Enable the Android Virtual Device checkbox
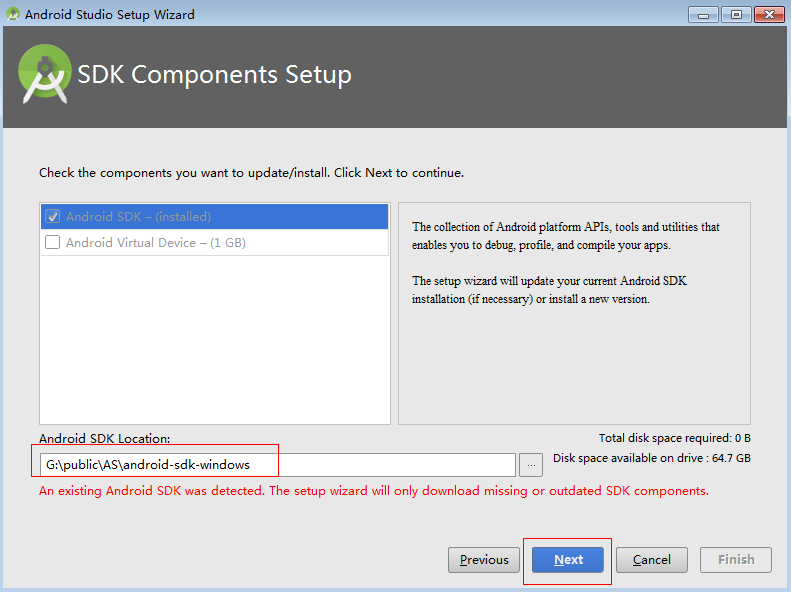The image size is (791, 592). click(53, 242)
